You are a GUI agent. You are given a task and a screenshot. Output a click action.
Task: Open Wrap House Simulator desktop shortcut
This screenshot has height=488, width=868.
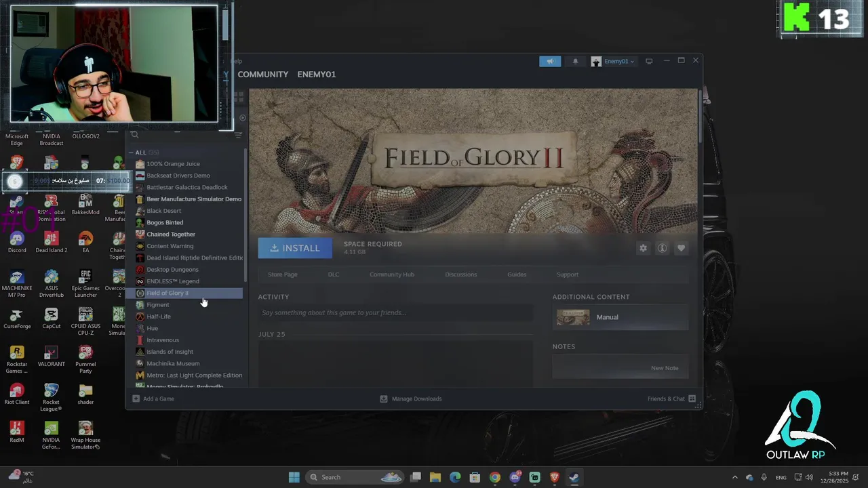85,435
